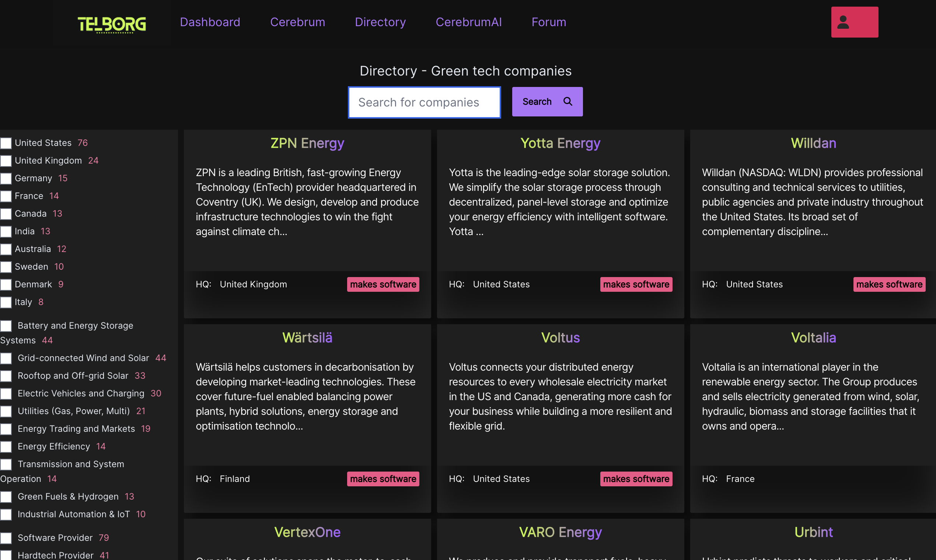Open the Voltalia company title
This screenshot has height=560, width=936.
pos(813,338)
